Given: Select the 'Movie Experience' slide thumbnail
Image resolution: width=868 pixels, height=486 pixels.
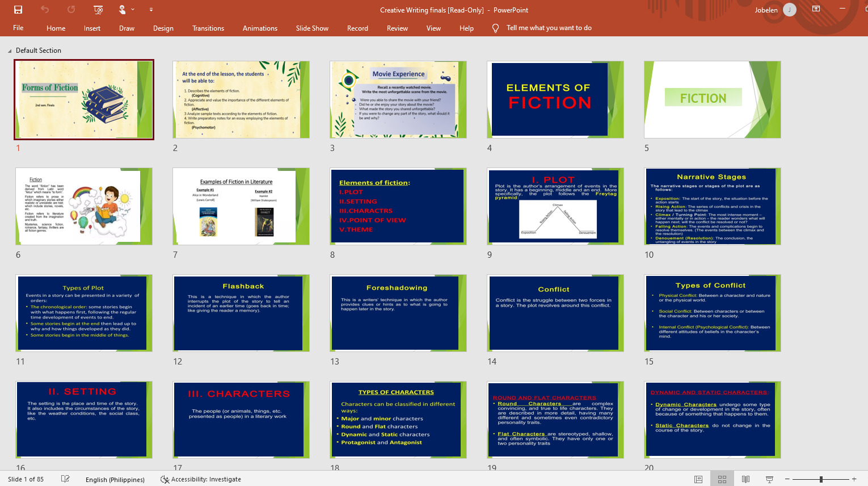Looking at the screenshot, I should pos(398,99).
